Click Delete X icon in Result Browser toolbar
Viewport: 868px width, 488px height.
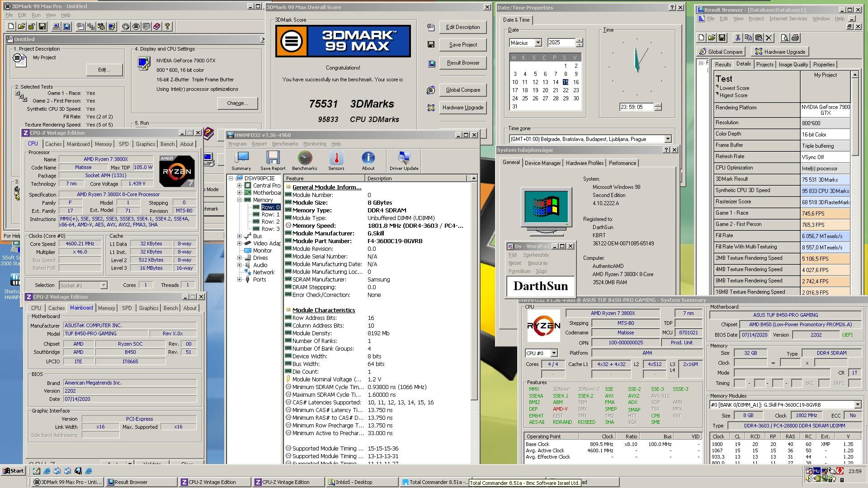click(x=769, y=38)
